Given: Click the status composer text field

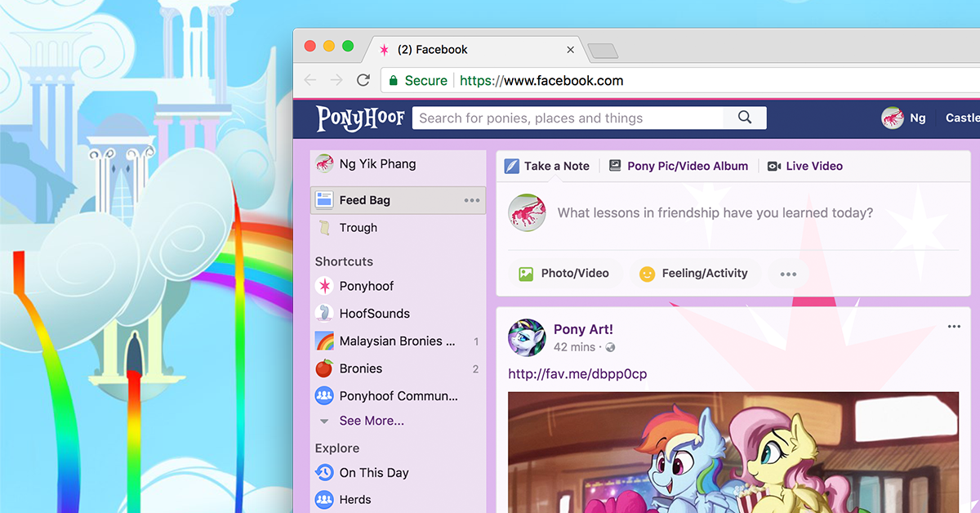Looking at the screenshot, I should point(715,212).
